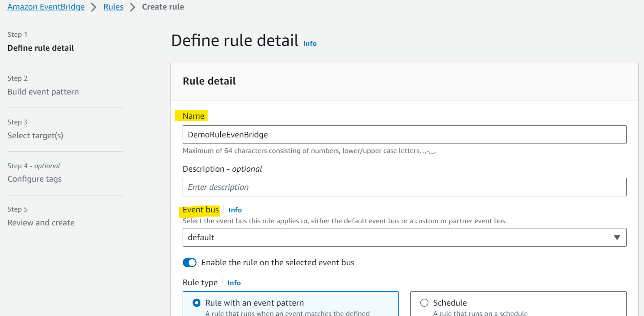Image resolution: width=644 pixels, height=316 pixels.
Task: Click the Select the event bus helper text
Action: [345, 221]
